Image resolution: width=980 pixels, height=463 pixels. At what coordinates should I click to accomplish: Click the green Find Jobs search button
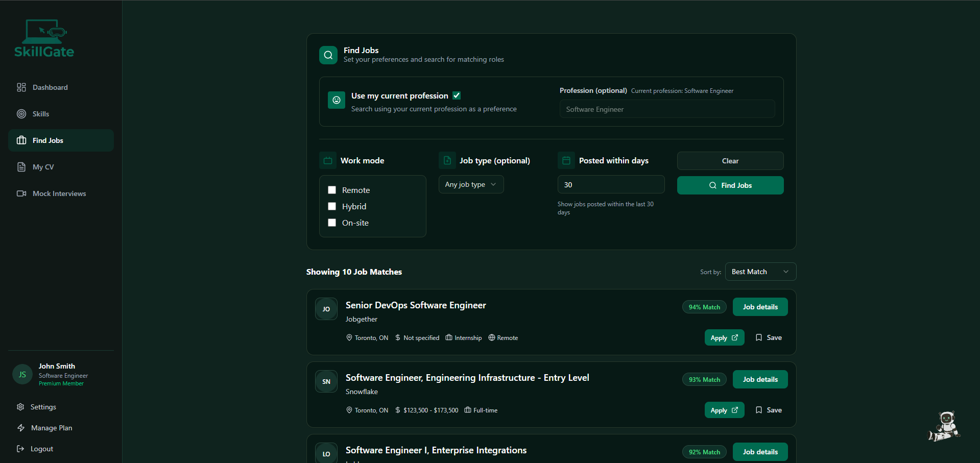tap(730, 185)
